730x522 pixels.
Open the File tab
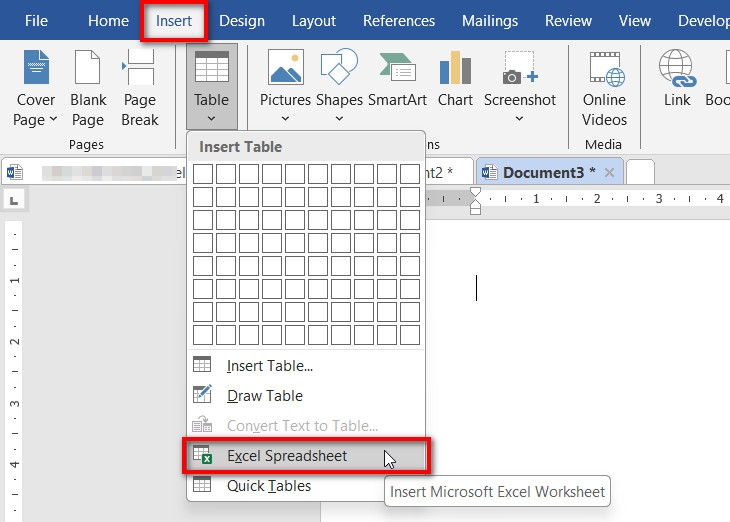pos(36,21)
